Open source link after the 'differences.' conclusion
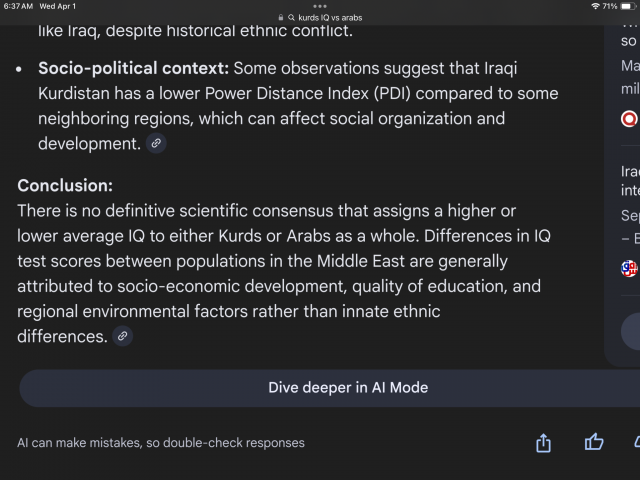 (122, 337)
